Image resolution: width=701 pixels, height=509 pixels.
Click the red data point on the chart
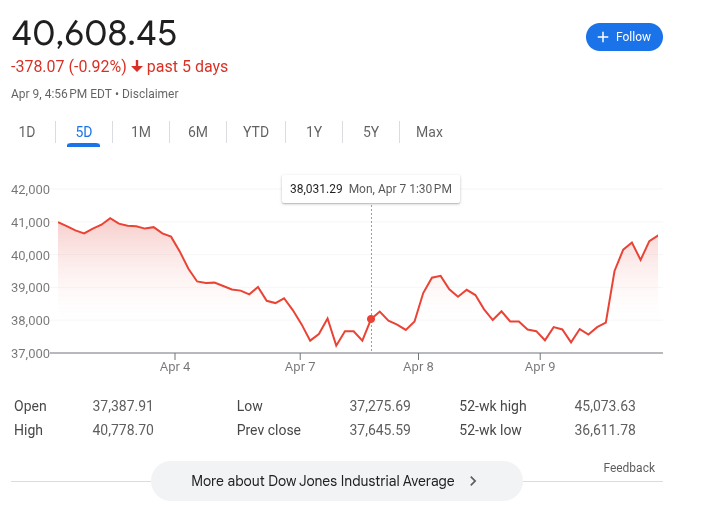[x=371, y=319]
